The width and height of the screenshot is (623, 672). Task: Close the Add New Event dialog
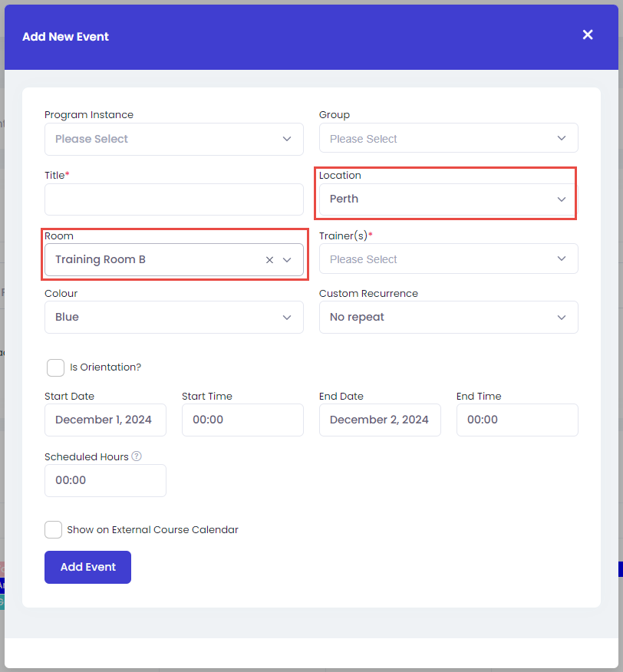point(588,35)
